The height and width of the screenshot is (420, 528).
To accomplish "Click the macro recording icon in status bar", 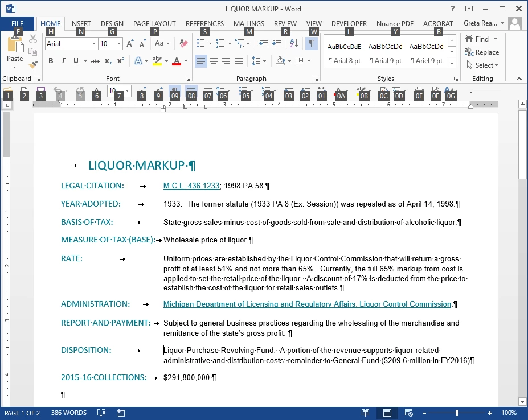I will 121,413.
